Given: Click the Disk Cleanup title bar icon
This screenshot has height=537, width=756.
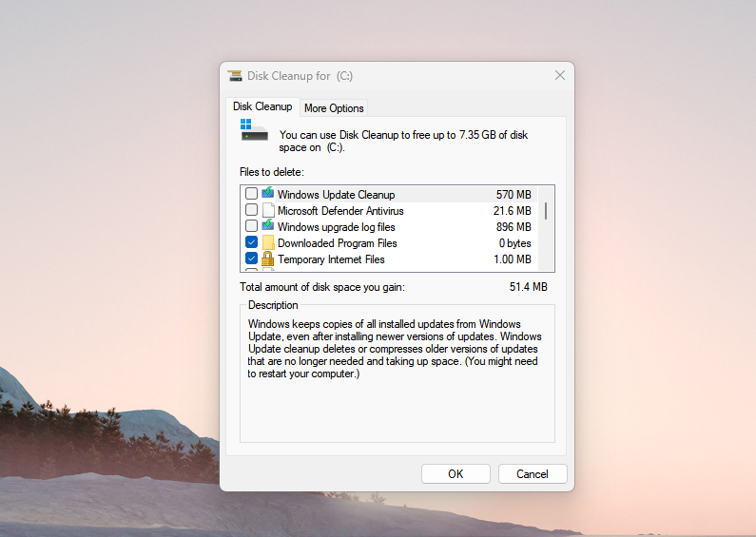Looking at the screenshot, I should coord(235,76).
